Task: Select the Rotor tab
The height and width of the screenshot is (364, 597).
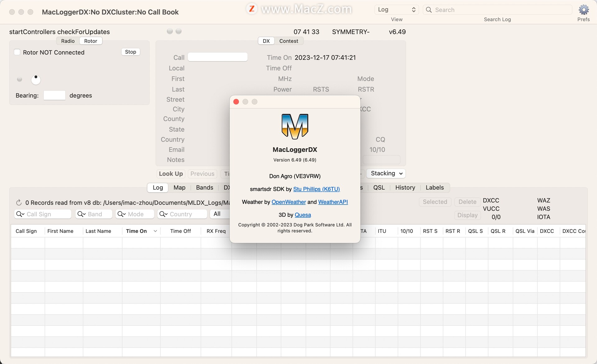Action: click(90, 41)
